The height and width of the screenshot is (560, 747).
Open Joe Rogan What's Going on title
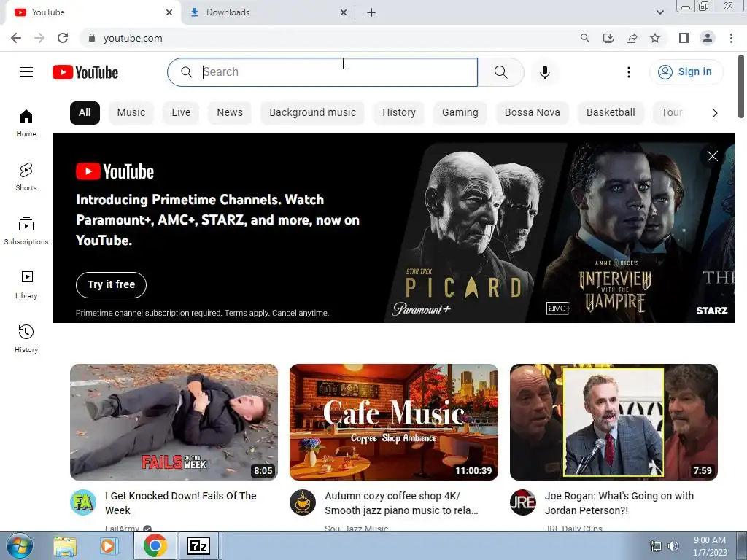click(x=619, y=503)
